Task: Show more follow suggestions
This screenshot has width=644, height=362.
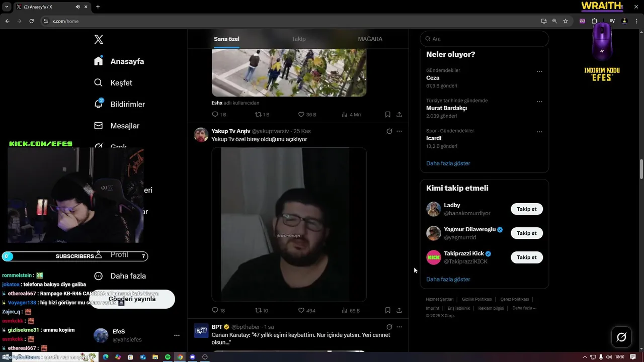Action: [448, 280]
